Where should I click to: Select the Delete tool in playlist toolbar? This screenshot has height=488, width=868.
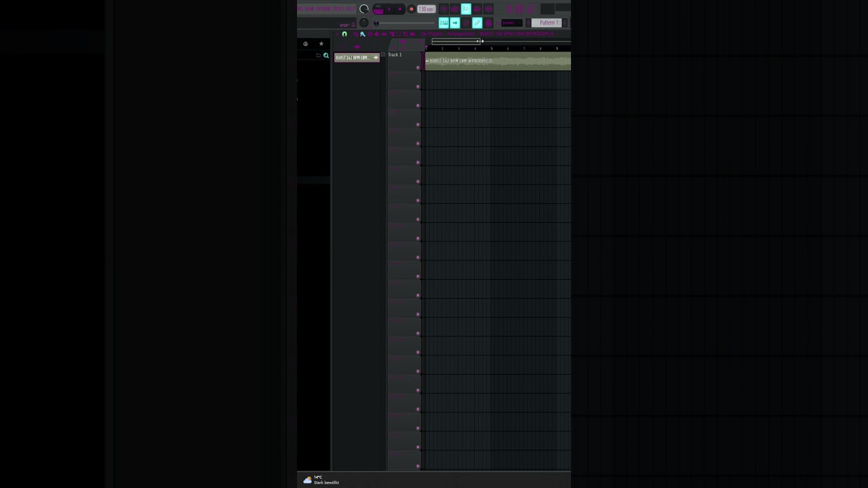tap(370, 34)
